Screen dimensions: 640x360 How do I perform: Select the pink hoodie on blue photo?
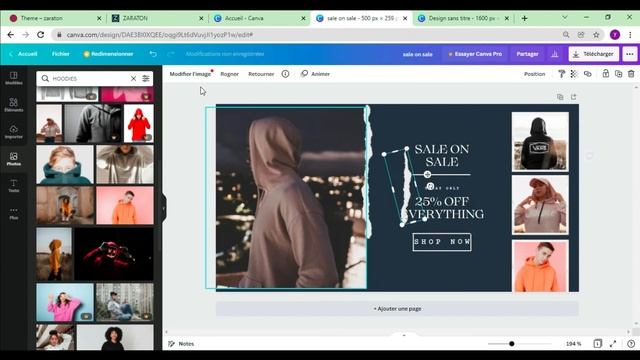point(65,302)
